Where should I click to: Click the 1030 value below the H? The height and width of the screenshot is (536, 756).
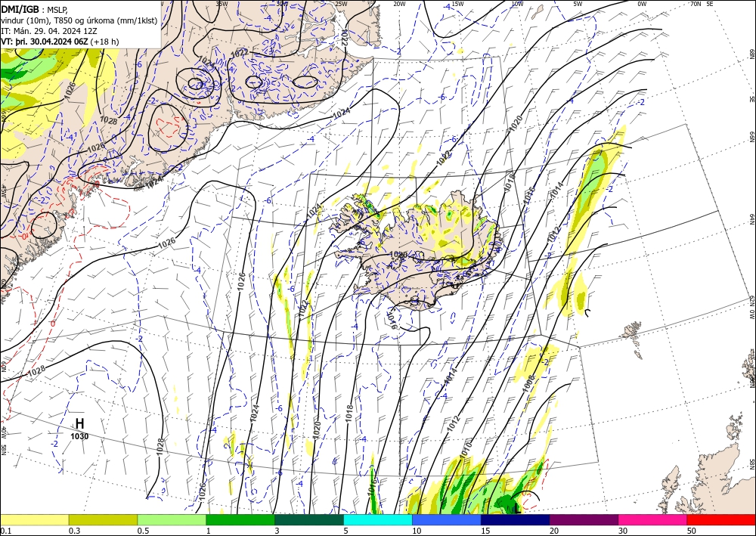(79, 436)
